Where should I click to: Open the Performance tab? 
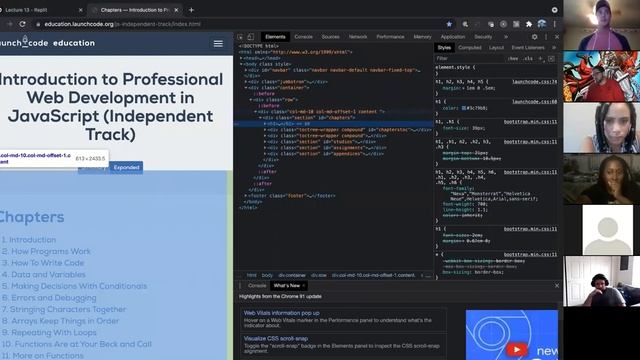coord(390,37)
